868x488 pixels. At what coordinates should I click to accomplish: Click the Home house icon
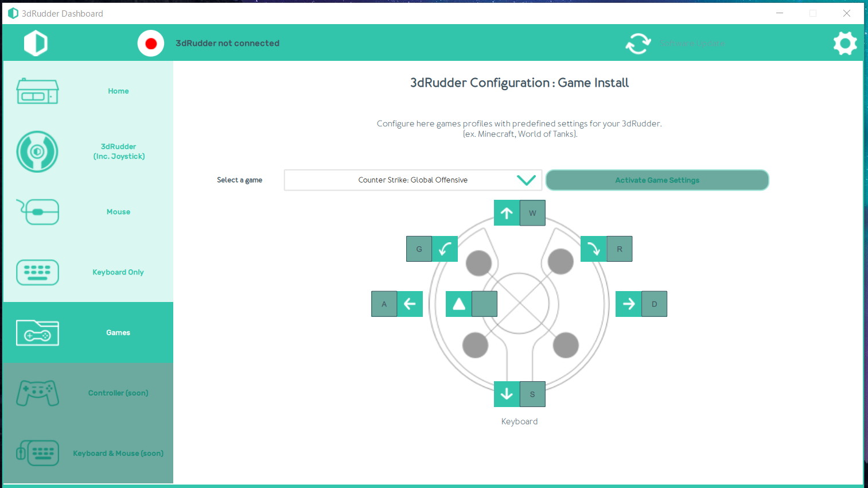(x=37, y=91)
